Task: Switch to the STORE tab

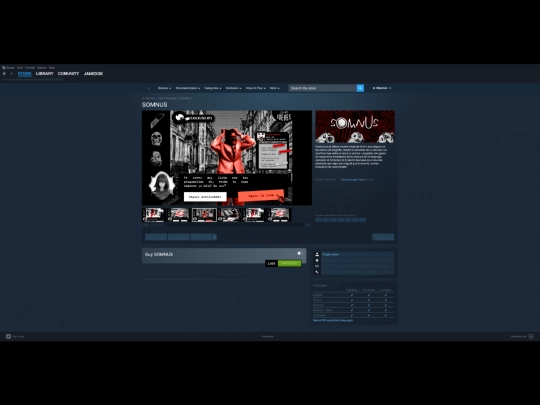Action: [24, 74]
